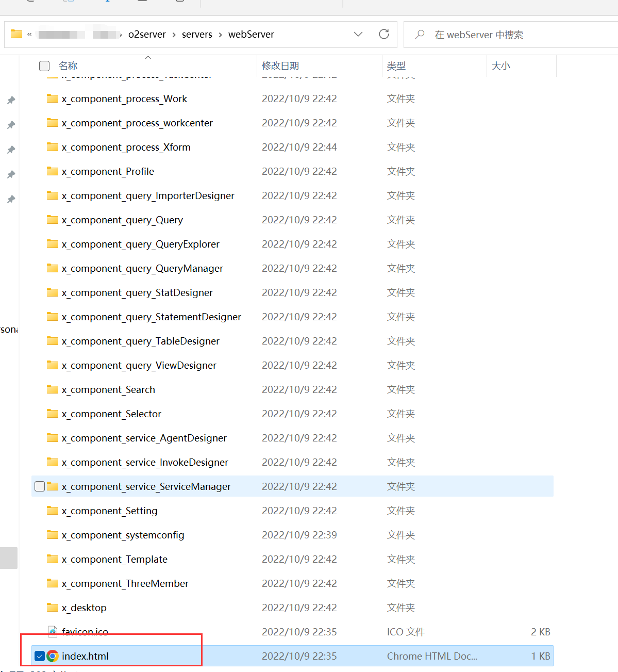Click inside the webServer search field
618x672 pixels.
pos(490,35)
